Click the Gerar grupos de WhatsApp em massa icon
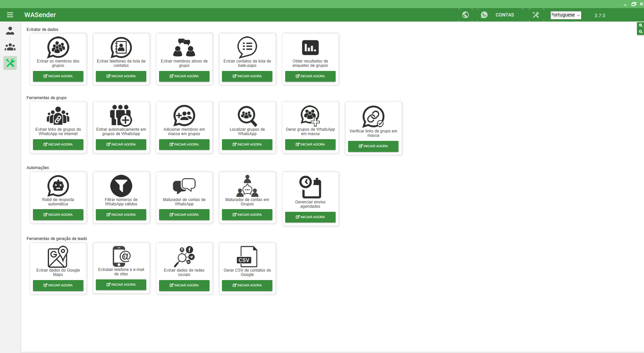 [x=310, y=116]
